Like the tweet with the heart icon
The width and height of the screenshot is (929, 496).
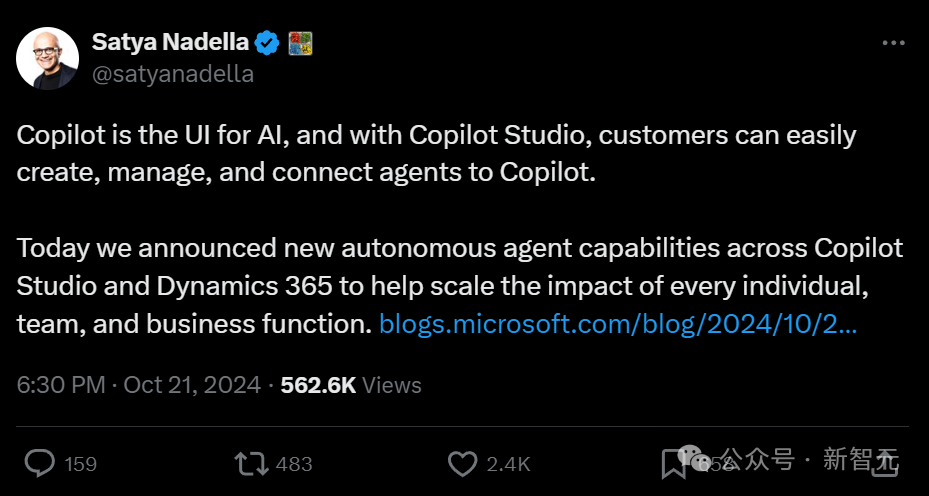point(462,463)
